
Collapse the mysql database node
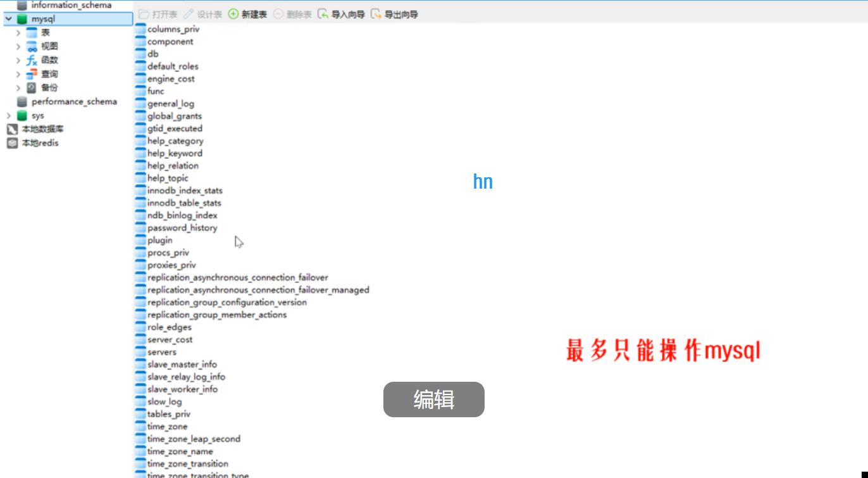pyautogui.click(x=8, y=19)
